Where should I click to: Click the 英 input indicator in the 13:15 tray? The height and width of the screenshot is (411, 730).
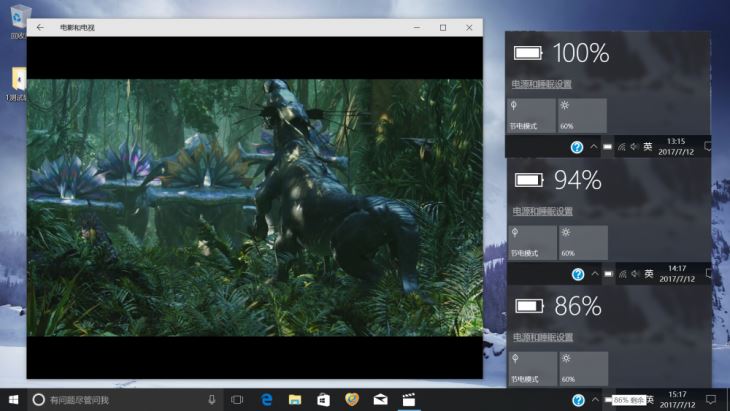coord(648,147)
